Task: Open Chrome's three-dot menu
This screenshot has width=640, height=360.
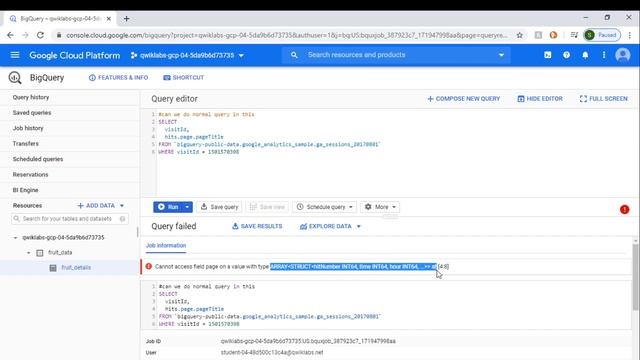Action: point(630,35)
